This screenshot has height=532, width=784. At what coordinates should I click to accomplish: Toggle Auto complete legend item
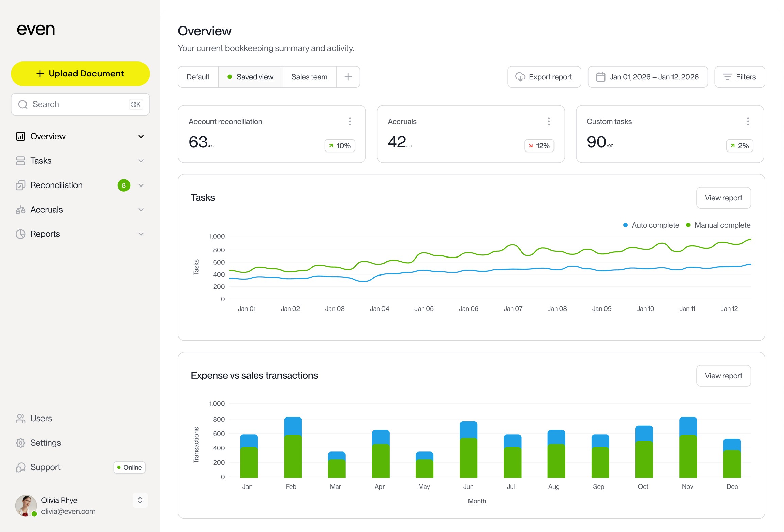point(651,225)
